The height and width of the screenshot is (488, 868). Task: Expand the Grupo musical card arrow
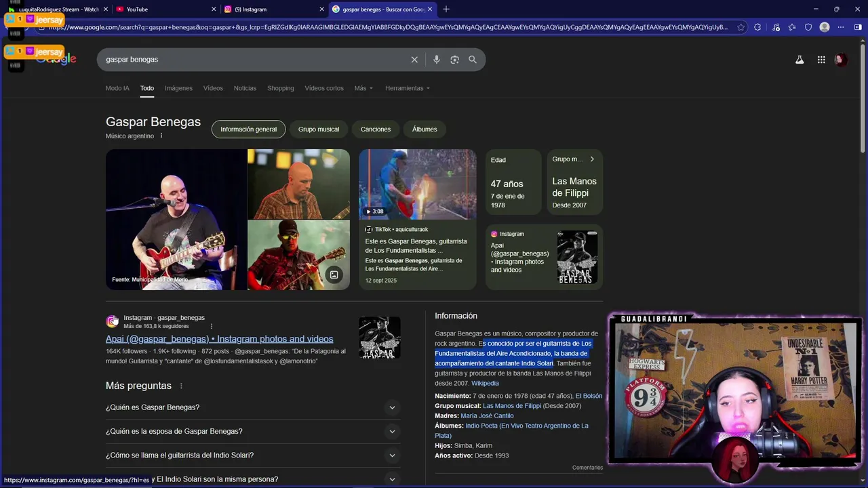(x=592, y=159)
